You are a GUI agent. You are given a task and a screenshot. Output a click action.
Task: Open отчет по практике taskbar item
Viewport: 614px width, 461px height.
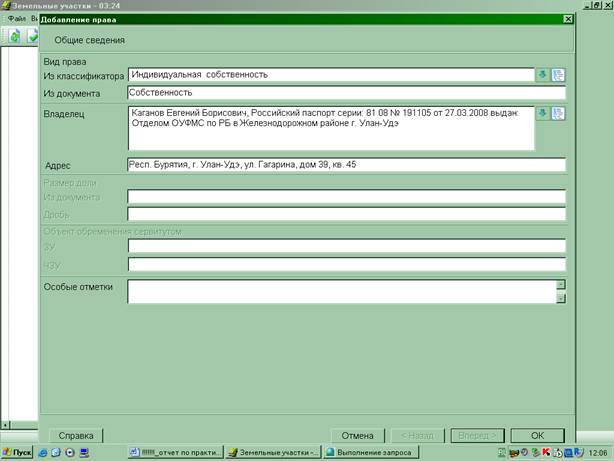[176, 452]
